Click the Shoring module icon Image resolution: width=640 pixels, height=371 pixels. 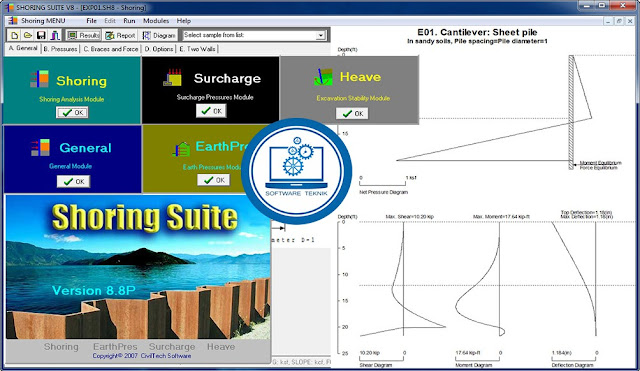coord(39,79)
